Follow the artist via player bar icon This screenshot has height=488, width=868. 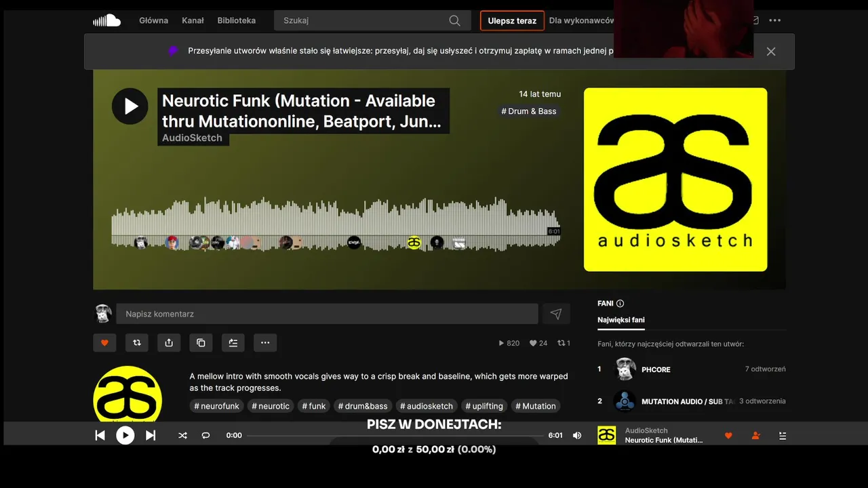pyautogui.click(x=755, y=435)
